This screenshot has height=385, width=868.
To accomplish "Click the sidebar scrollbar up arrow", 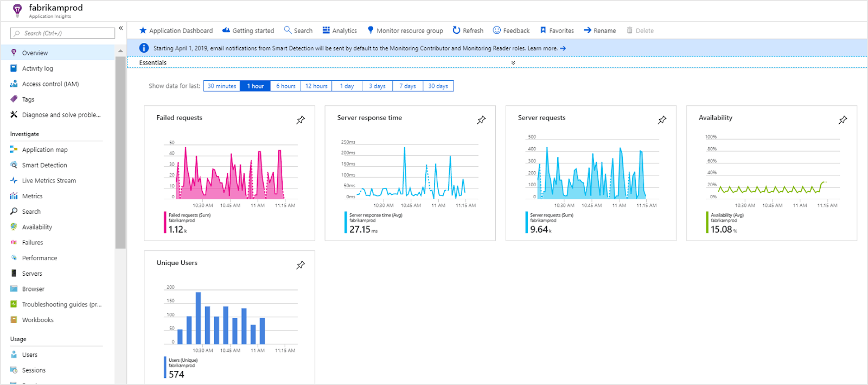I will click(120, 51).
